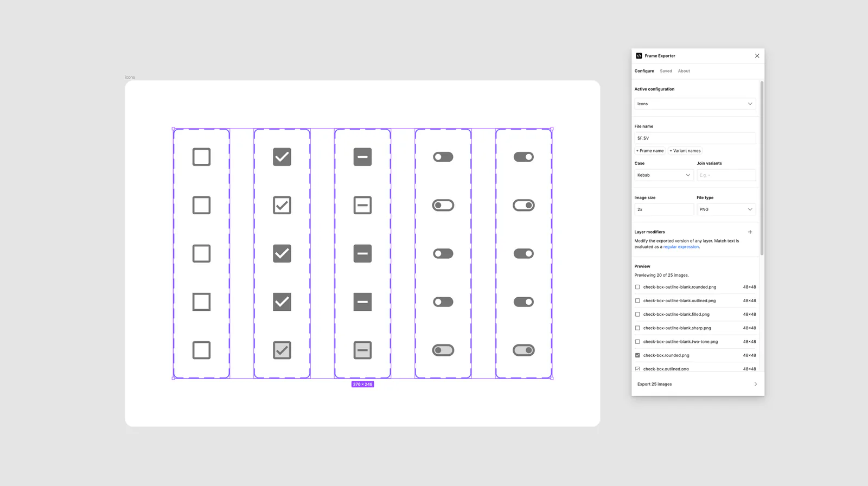Open the Active configuration dropdown showing Icons
Viewport: 868px width, 486px height.
(695, 104)
